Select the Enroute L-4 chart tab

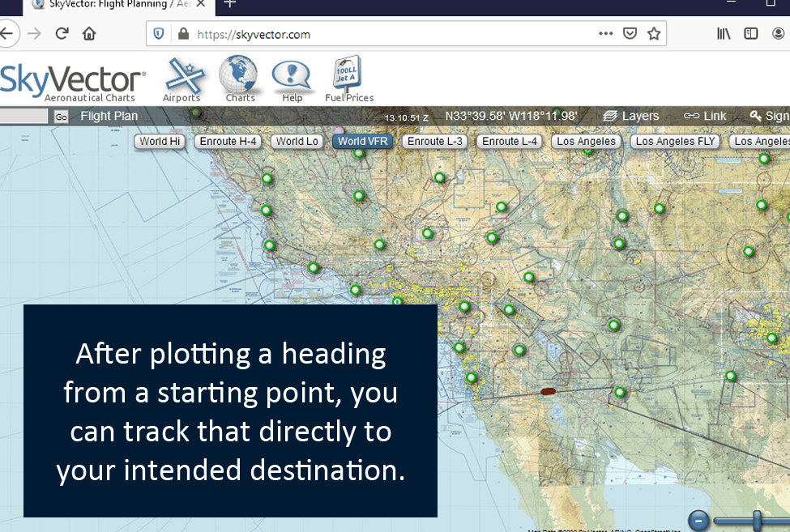tap(510, 142)
